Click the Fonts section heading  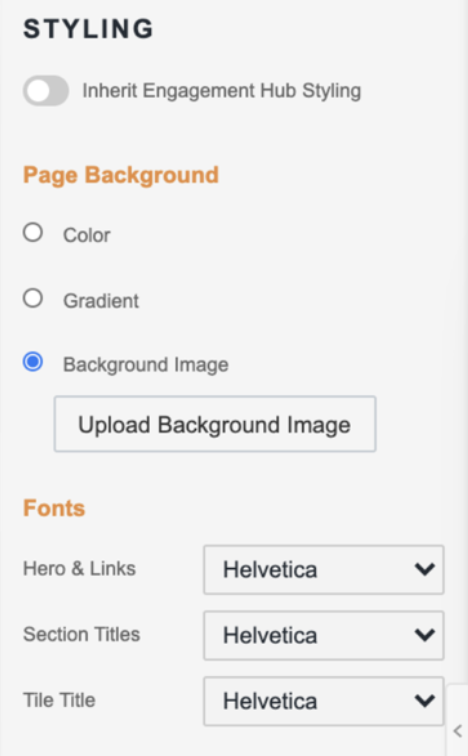pos(54,508)
